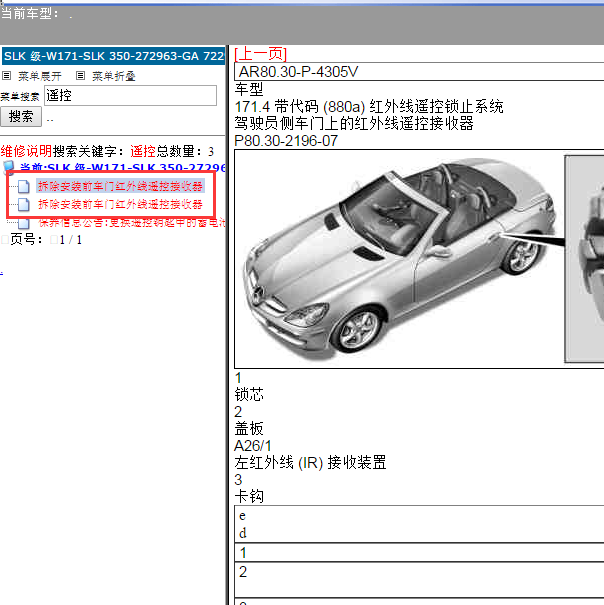Collapse menus via 菜单折叠 label
Screen dimensions: 604x605
pyautogui.click(x=113, y=76)
